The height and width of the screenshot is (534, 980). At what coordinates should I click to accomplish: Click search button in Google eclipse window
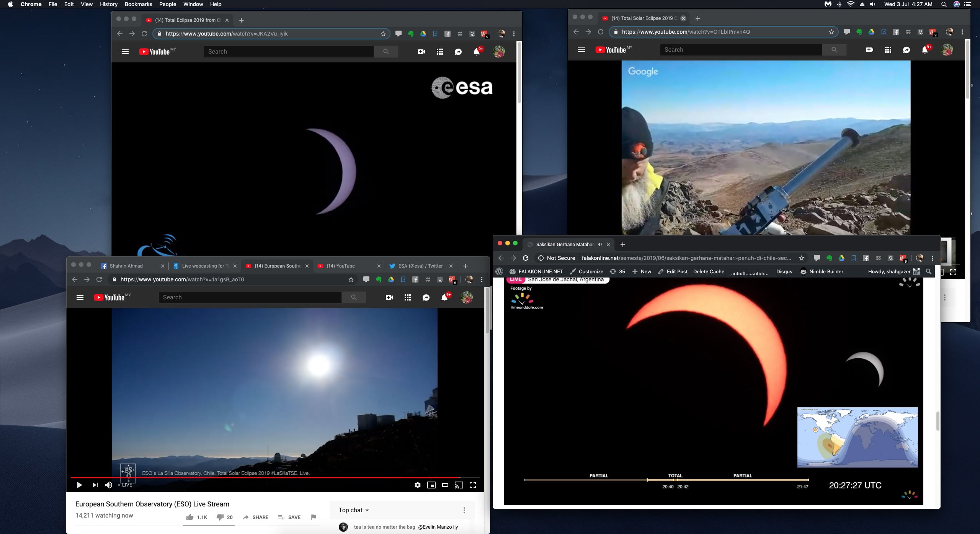click(834, 50)
